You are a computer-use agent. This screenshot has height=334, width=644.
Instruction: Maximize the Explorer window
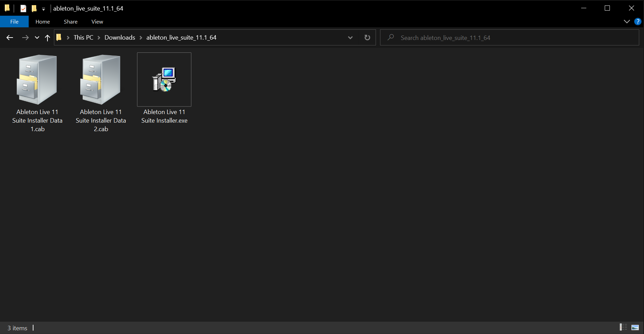click(x=607, y=8)
